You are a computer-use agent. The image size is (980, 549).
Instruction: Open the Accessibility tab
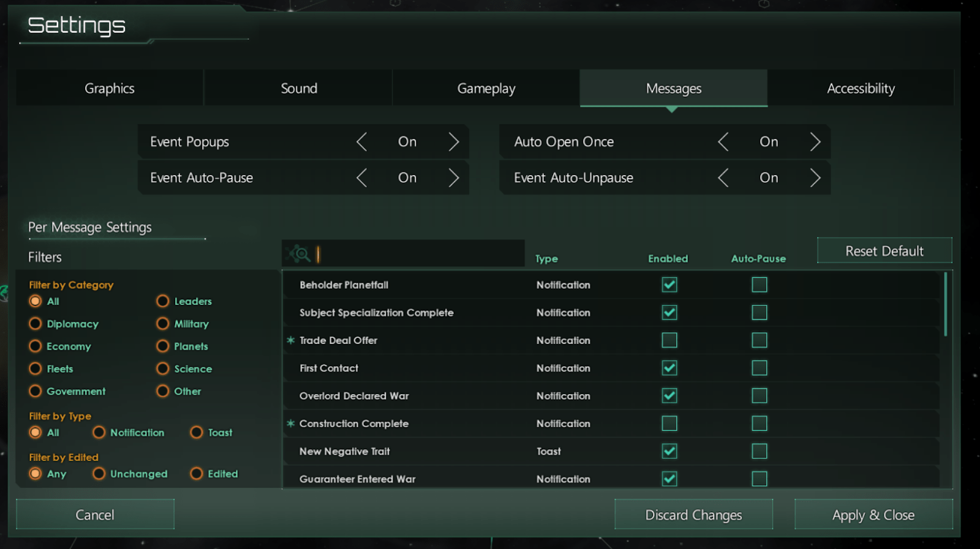[x=861, y=88]
